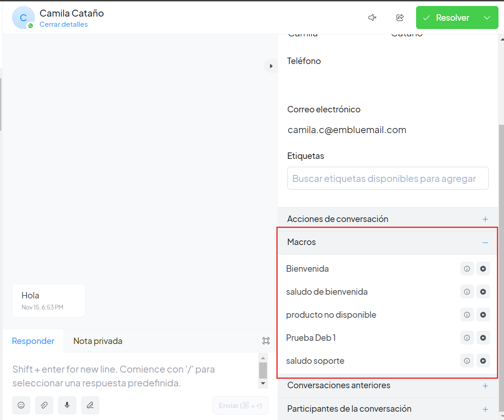Record audio with microphone icon
Viewport: 504px width, 420px height.
67,405
